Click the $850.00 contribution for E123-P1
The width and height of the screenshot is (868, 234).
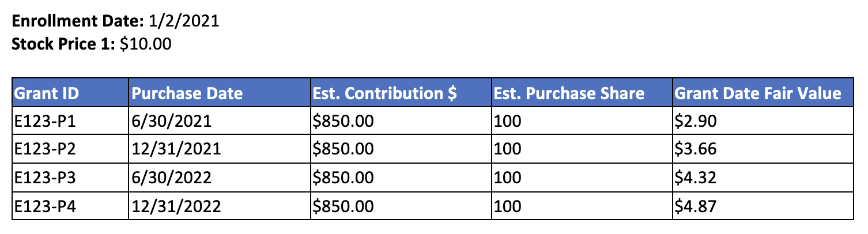[401, 121]
